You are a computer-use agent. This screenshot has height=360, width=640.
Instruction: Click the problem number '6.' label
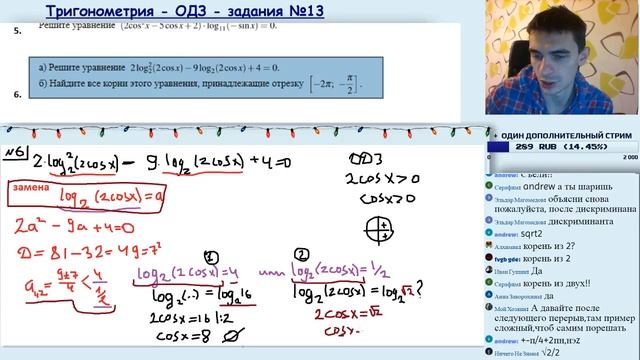(x=18, y=94)
